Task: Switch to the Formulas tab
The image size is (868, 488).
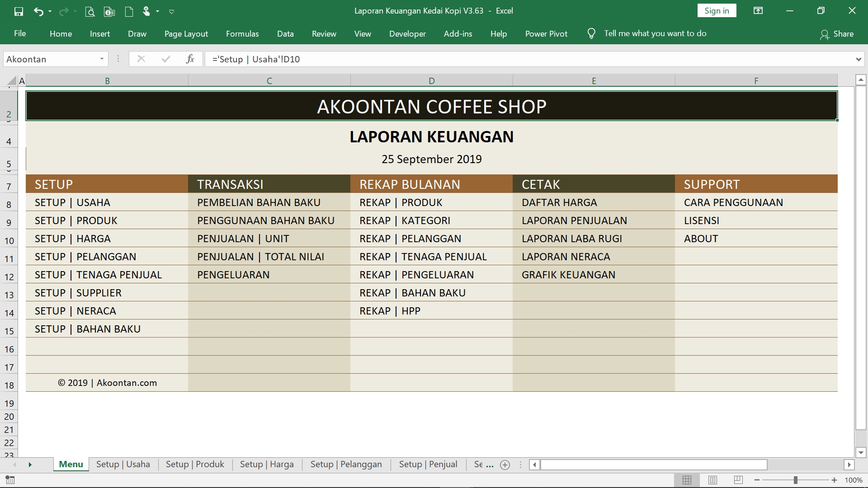Action: coord(242,33)
